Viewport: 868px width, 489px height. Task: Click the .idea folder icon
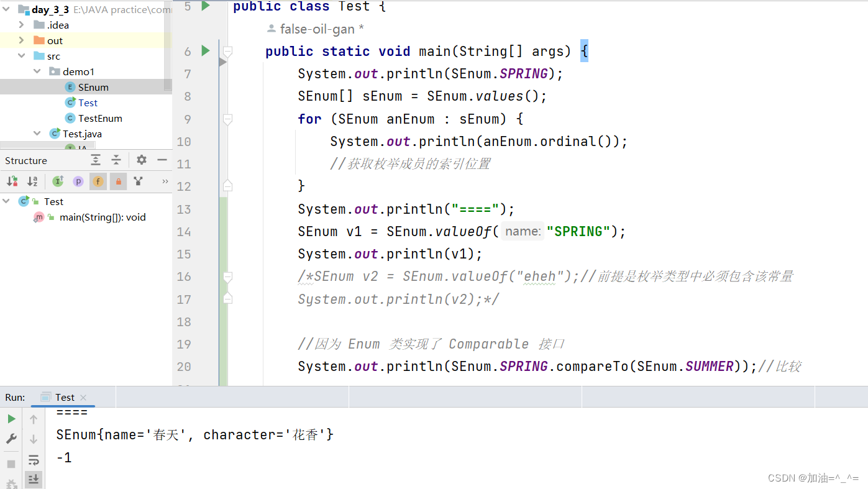pos(39,25)
